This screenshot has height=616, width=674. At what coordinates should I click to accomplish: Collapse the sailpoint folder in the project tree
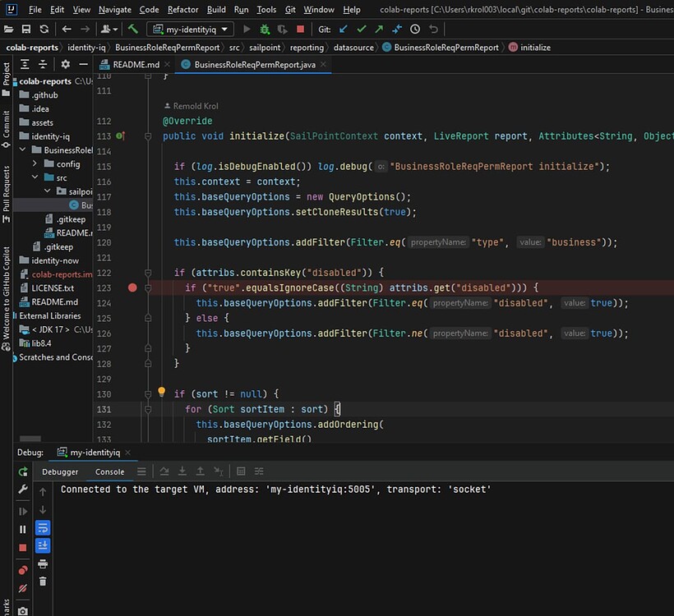point(47,191)
